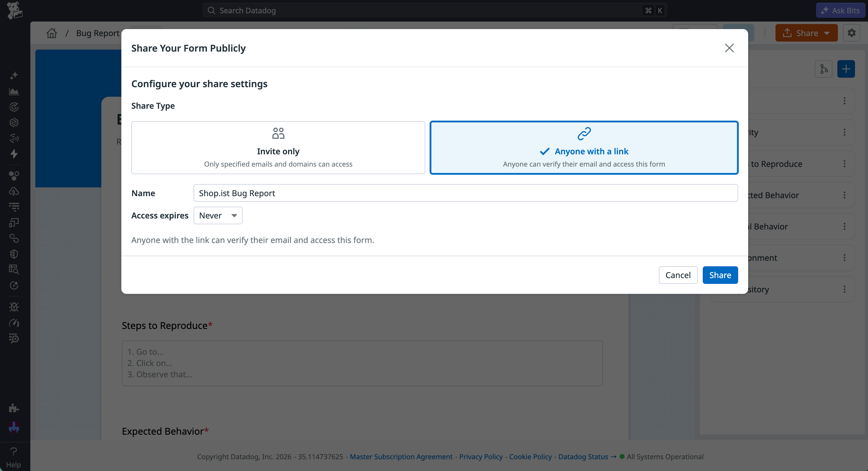Select the Invite only share type
Image resolution: width=868 pixels, height=471 pixels.
coord(278,148)
